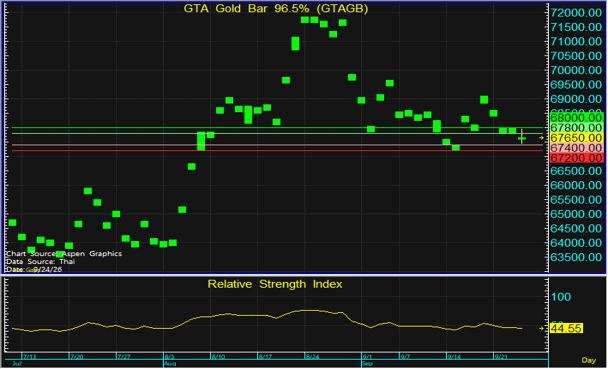The image size is (608, 369).
Task: Click the Jul month label
Action: [x=17, y=364]
